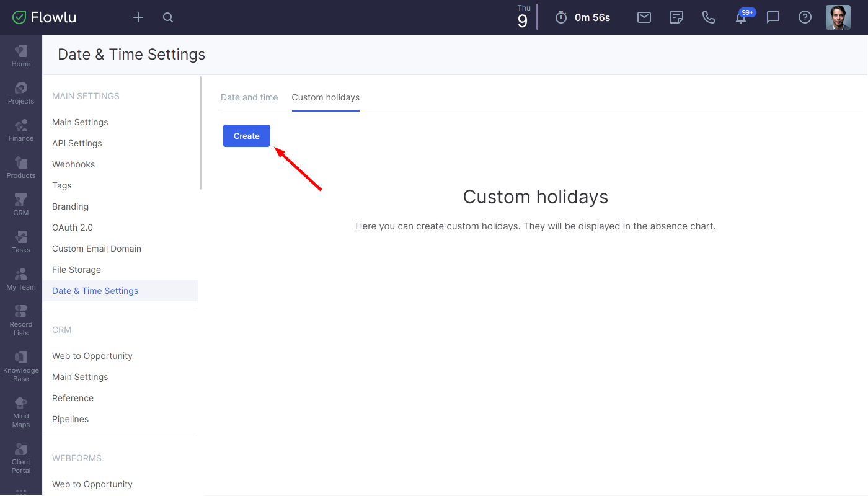The height and width of the screenshot is (496, 868).
Task: Open Client Portal module in sidebar
Action: pyautogui.click(x=21, y=458)
